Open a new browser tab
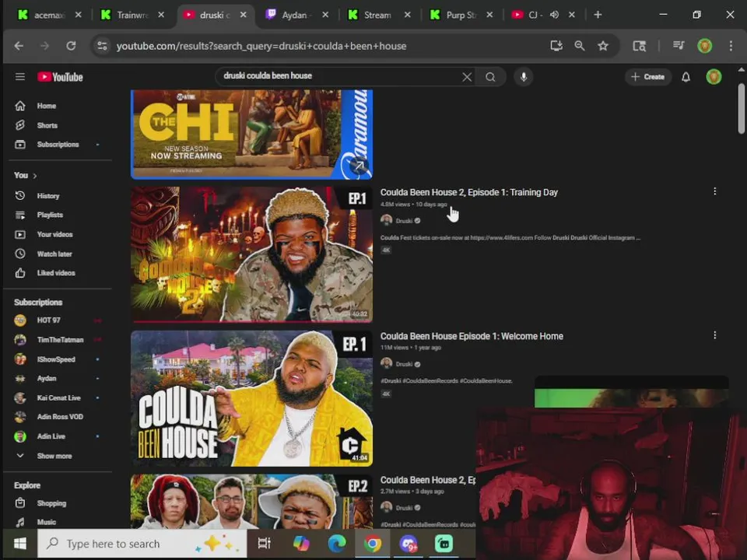Image resolution: width=747 pixels, height=560 pixels. coord(598,15)
